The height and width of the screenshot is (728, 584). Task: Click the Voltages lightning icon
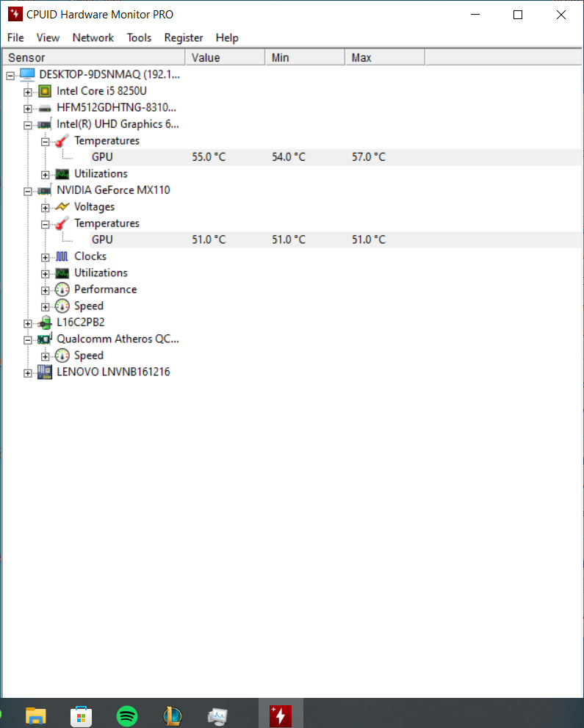coord(62,206)
